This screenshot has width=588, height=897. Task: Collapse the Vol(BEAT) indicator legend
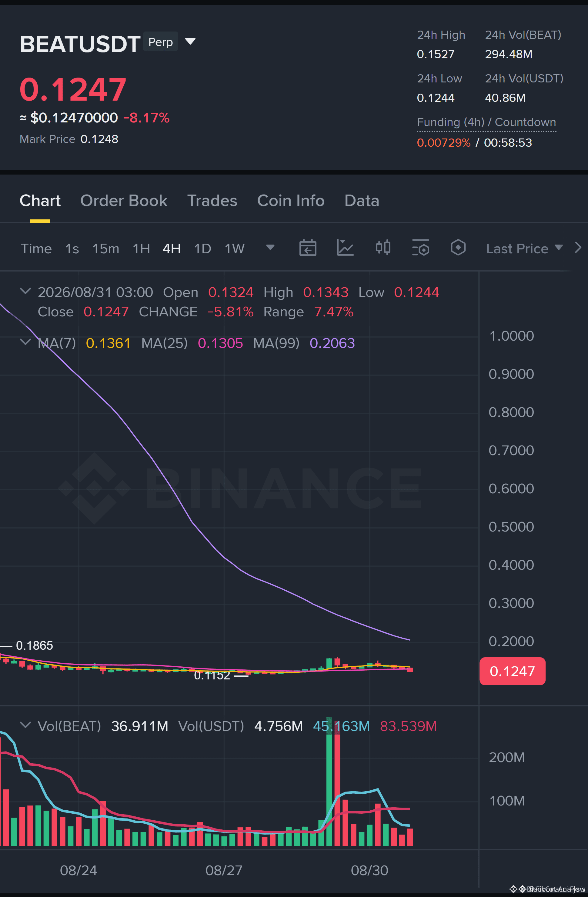click(25, 725)
